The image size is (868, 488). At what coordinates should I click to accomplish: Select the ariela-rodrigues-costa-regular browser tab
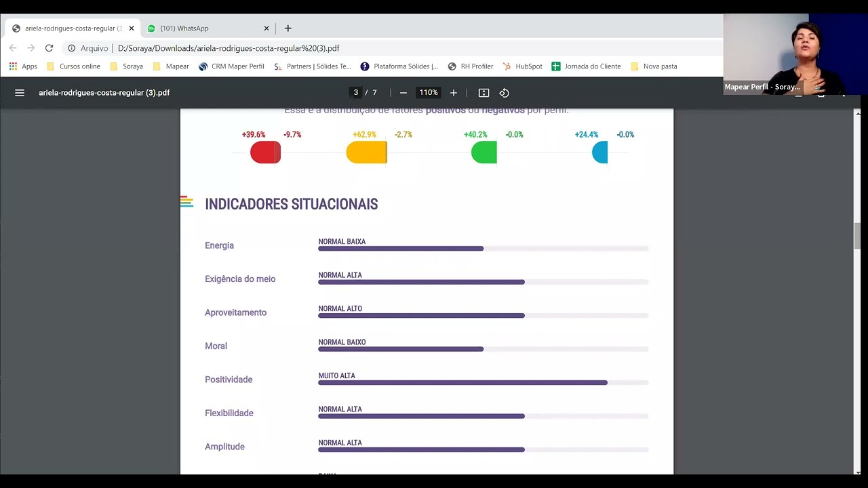click(x=73, y=28)
